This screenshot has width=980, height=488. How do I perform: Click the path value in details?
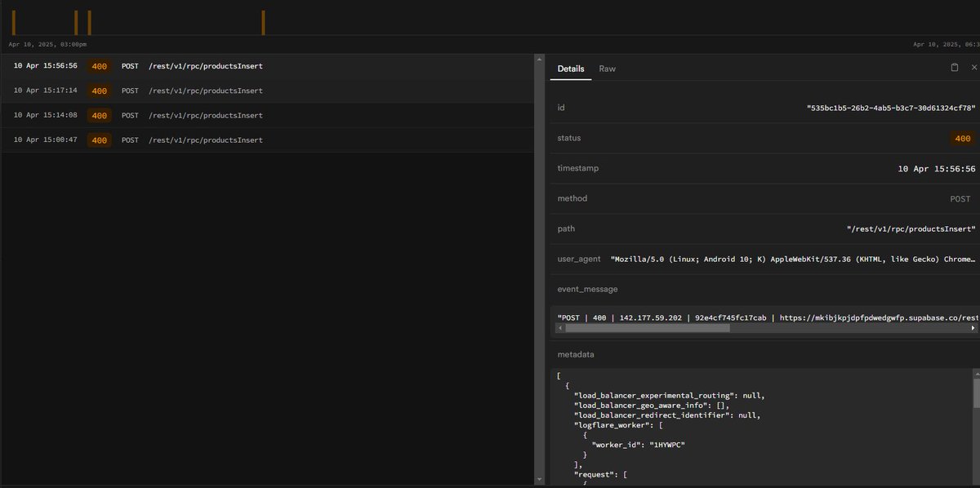coord(911,229)
